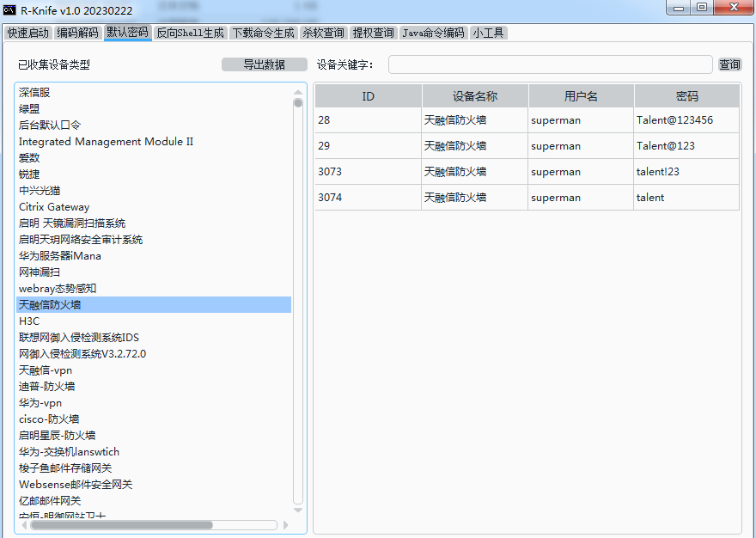Viewport: 756px width, 538px height.
Task: Click the ID column header
Action: [369, 96]
